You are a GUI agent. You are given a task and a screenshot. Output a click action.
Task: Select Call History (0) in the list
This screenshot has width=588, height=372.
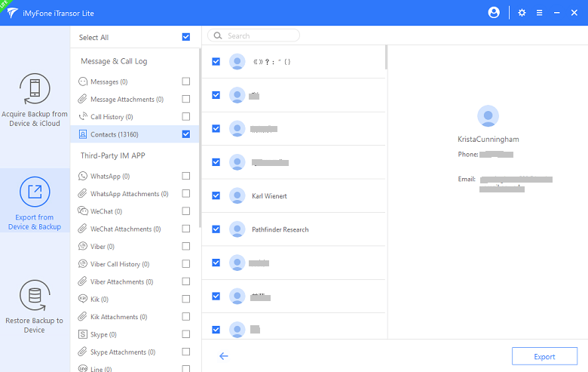(112, 117)
